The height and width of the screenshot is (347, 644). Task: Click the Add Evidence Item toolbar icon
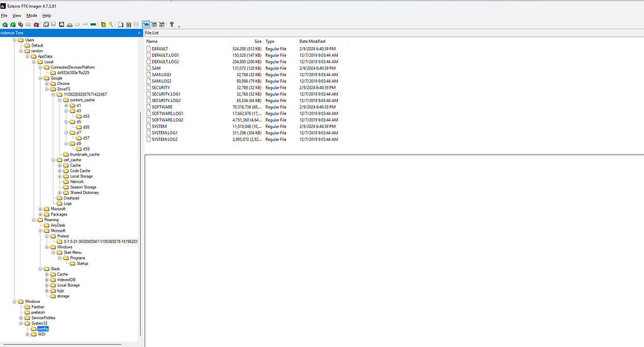(x=5, y=25)
